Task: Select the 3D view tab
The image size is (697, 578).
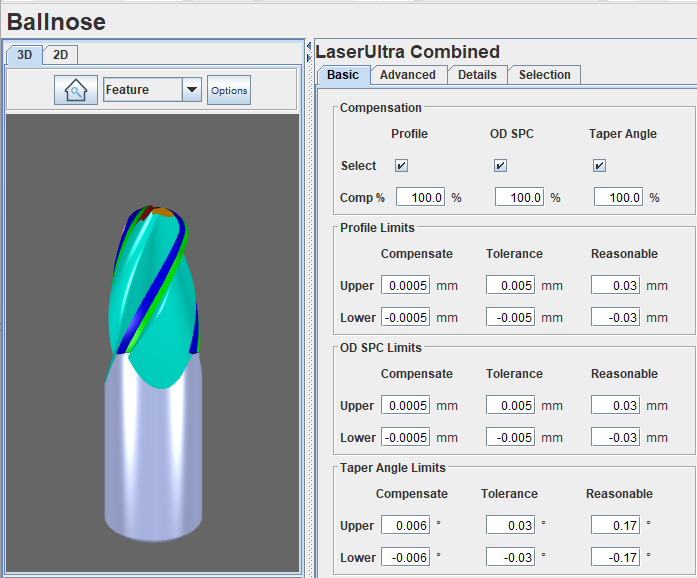Action: click(24, 55)
